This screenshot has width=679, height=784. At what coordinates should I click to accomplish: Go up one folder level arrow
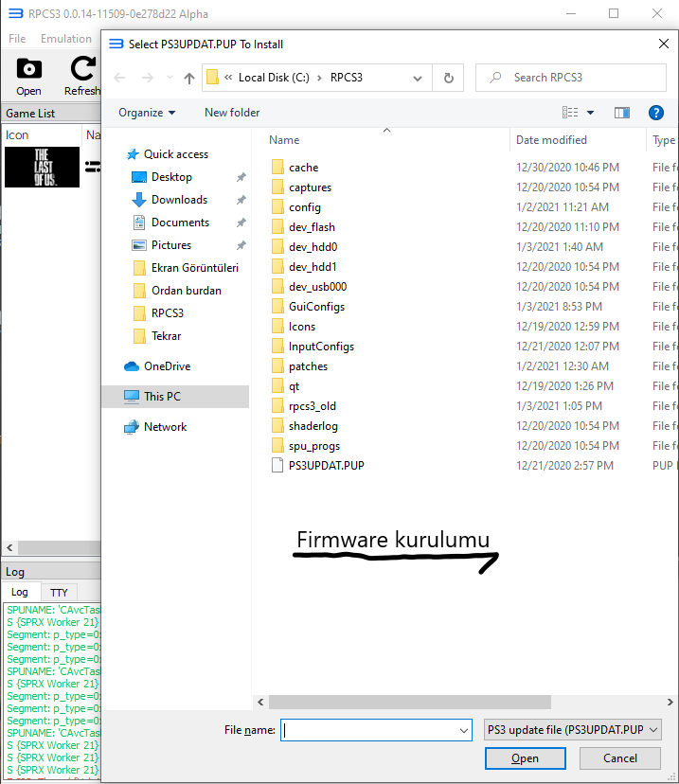(x=189, y=78)
